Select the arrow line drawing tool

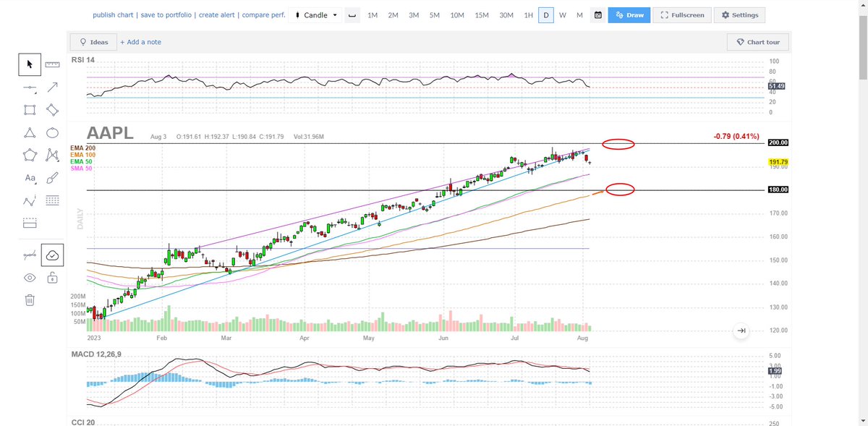[53, 88]
